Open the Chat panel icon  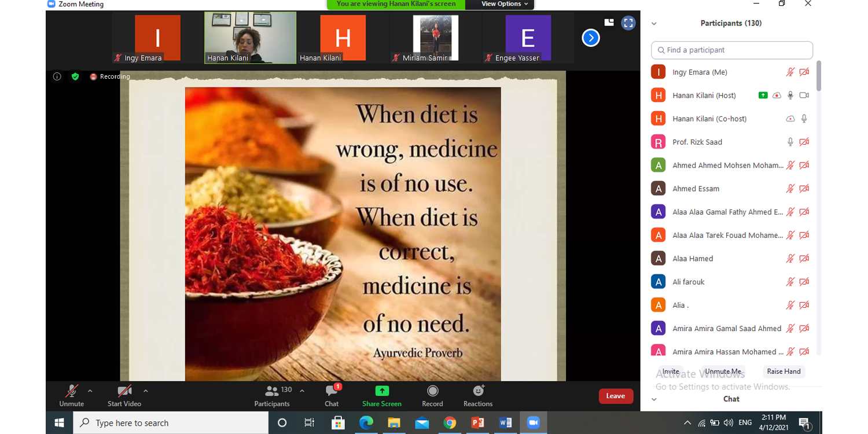coord(332,392)
